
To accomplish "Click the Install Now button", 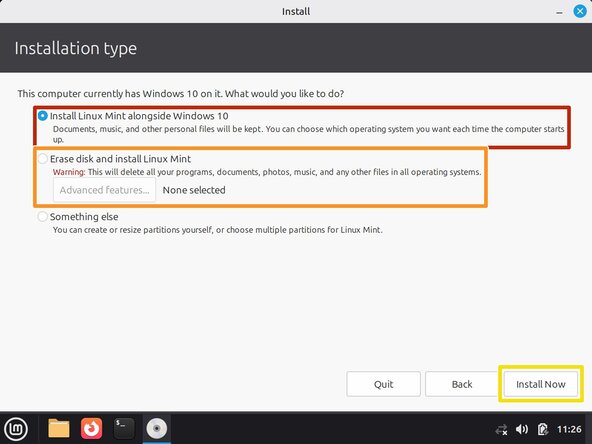I will (x=541, y=384).
